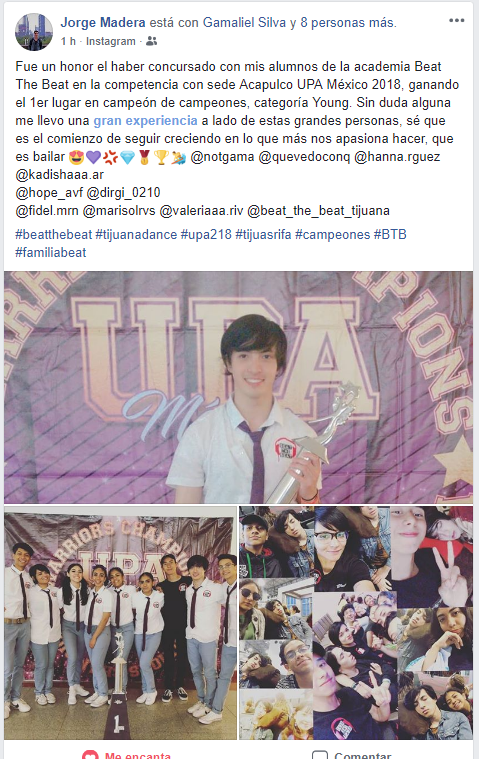This screenshot has width=479, height=759.
Task: Open the group photo in white shirts
Action: pyautogui.click(x=120, y=623)
